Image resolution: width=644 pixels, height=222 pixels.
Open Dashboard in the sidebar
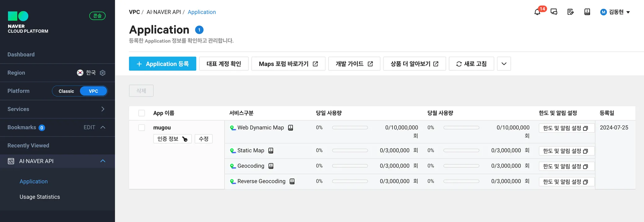coord(21,55)
